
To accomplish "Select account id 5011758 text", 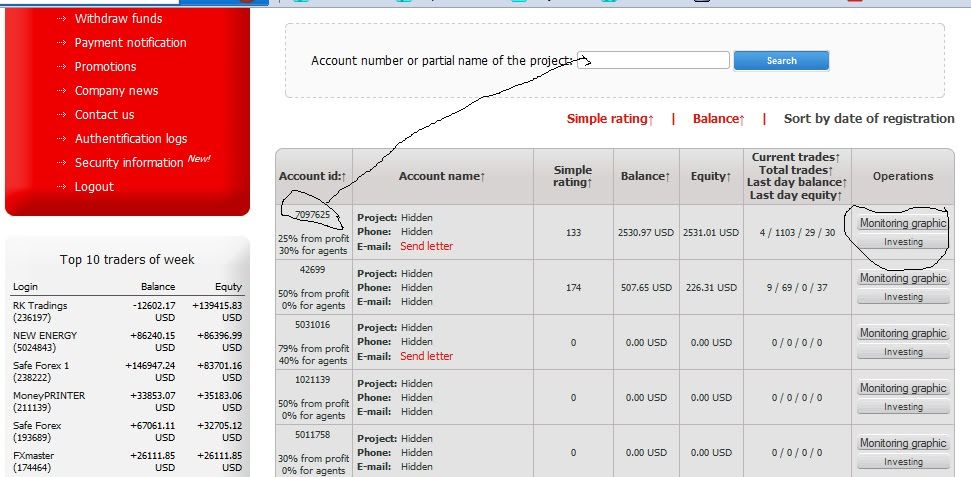I will 312,435.
